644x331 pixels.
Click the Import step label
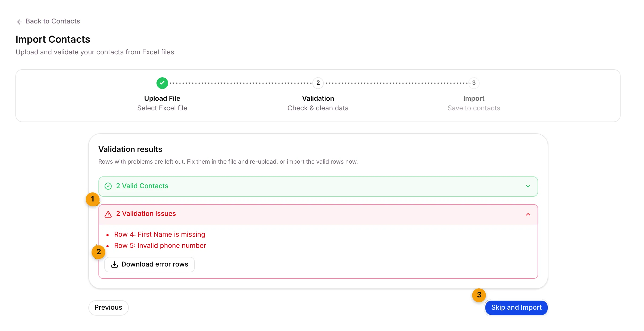click(474, 98)
